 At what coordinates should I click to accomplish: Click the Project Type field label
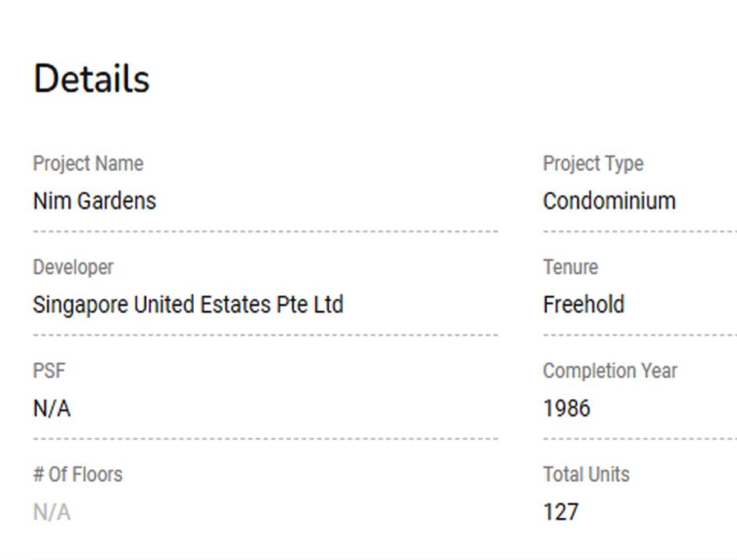(593, 164)
